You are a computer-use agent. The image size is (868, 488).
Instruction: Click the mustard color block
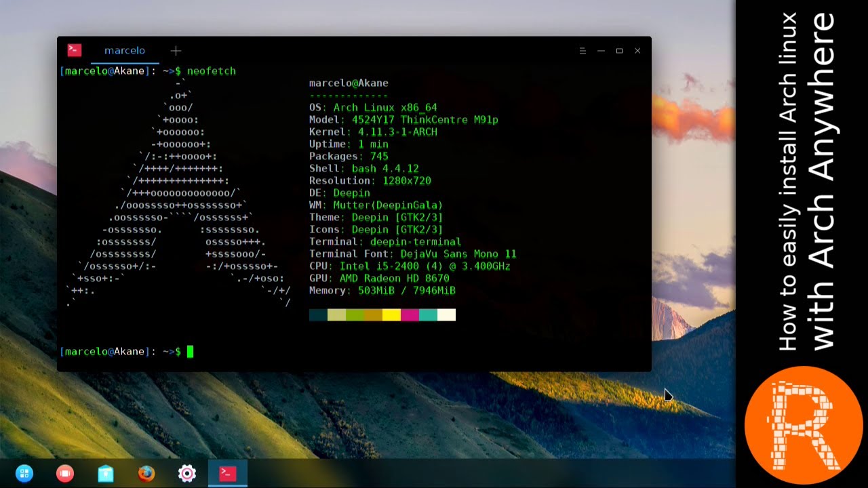coord(373,314)
